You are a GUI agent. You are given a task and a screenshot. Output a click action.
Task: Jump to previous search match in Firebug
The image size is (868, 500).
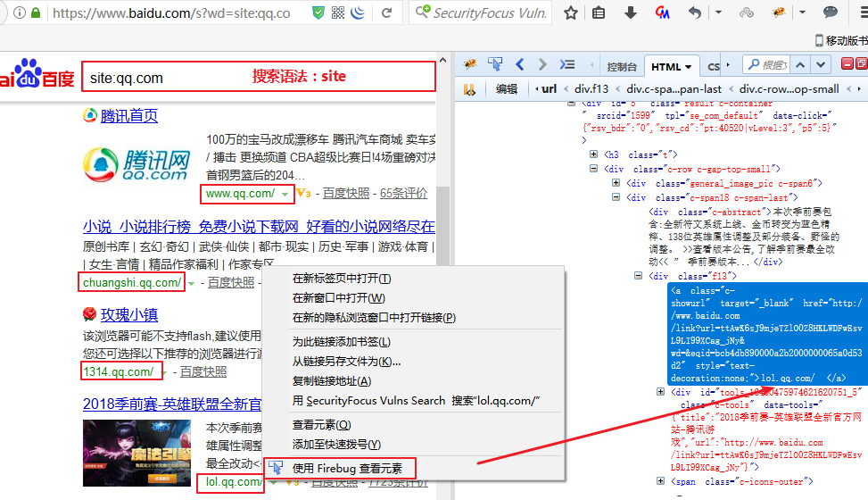click(800, 65)
